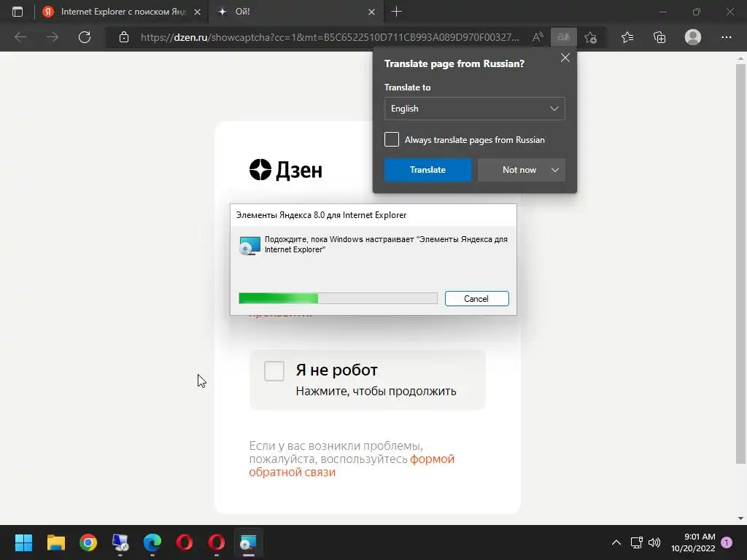Go back using the browser back arrow
The height and width of the screenshot is (560, 747).
coord(20,37)
